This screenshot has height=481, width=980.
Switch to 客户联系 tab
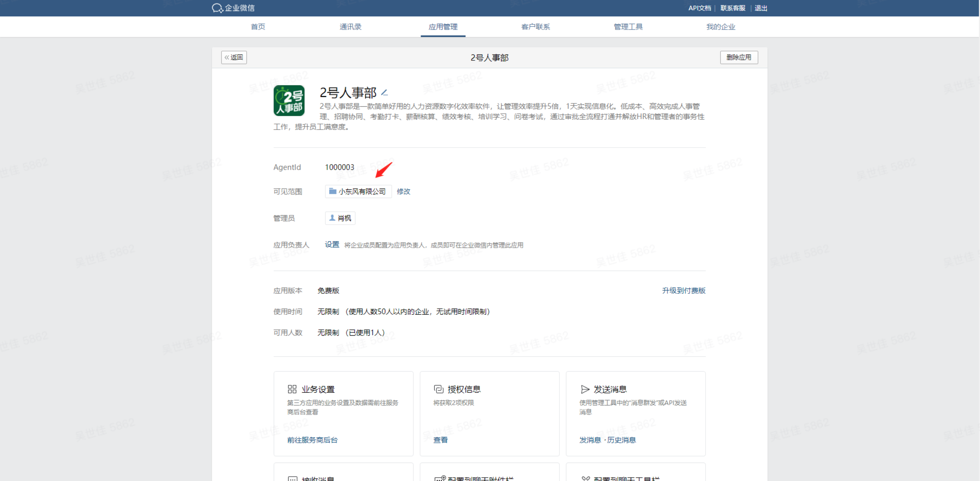click(x=535, y=27)
